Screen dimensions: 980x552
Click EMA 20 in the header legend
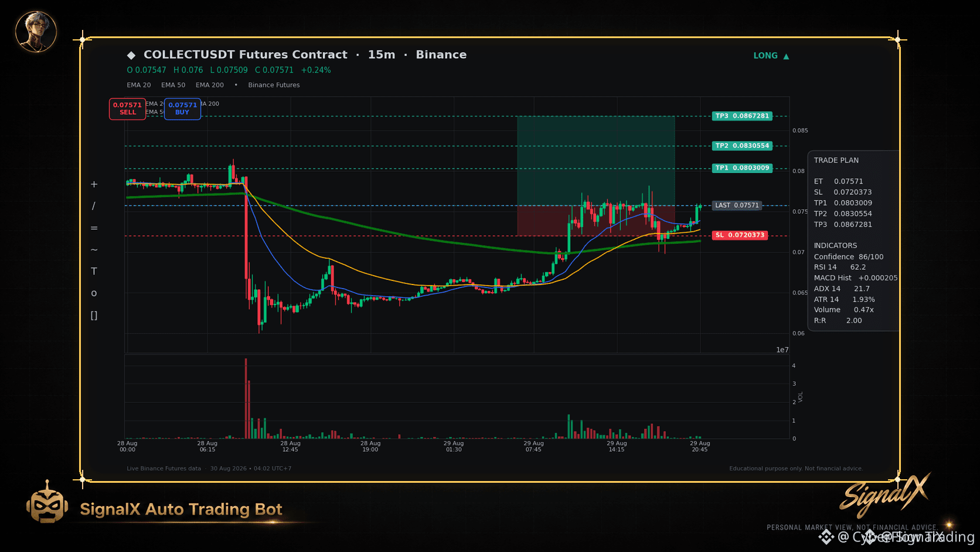pos(139,85)
